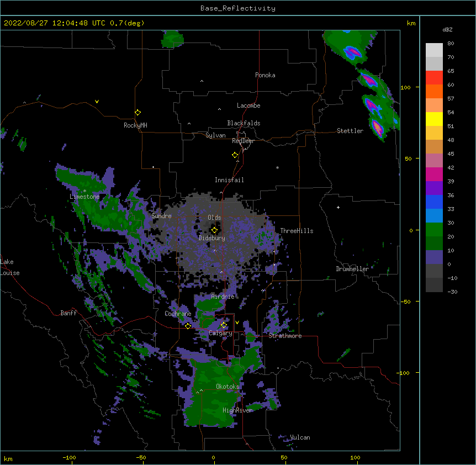Screen dimensions: 476x465
Task: Click the yellow marker west of Calgary near Cochrane
Action: click(188, 326)
